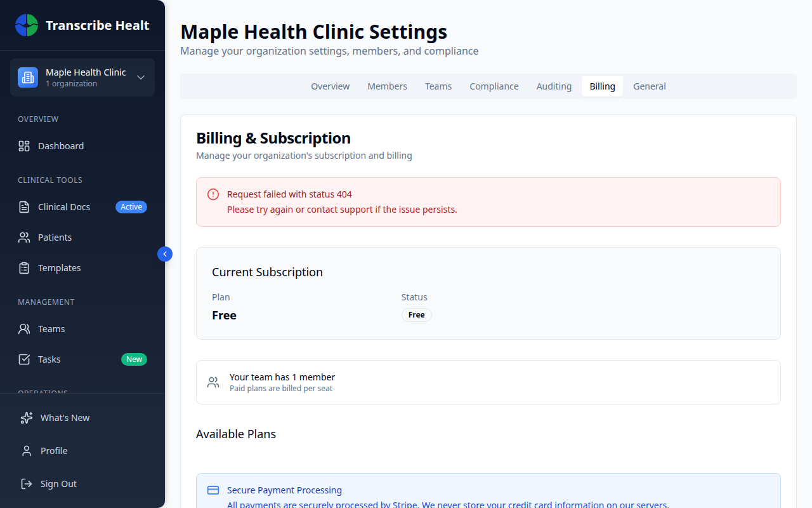
Task: Collapse the sidebar using the blue chevron
Action: click(x=164, y=253)
